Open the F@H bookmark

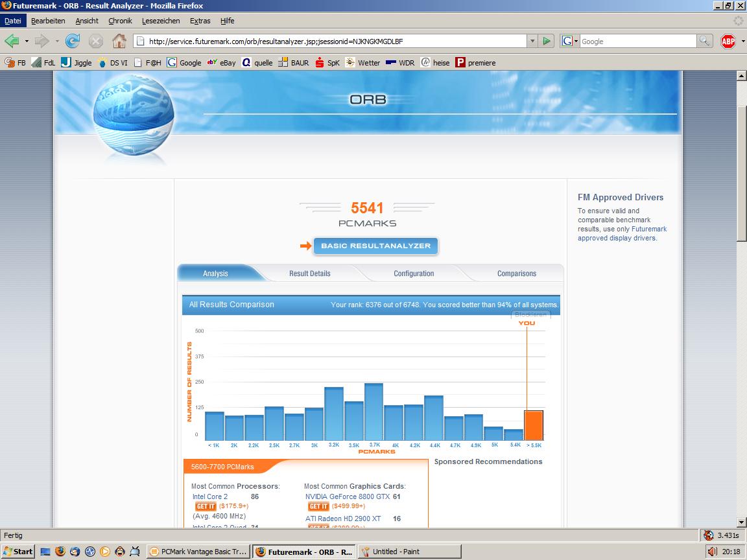[x=148, y=62]
